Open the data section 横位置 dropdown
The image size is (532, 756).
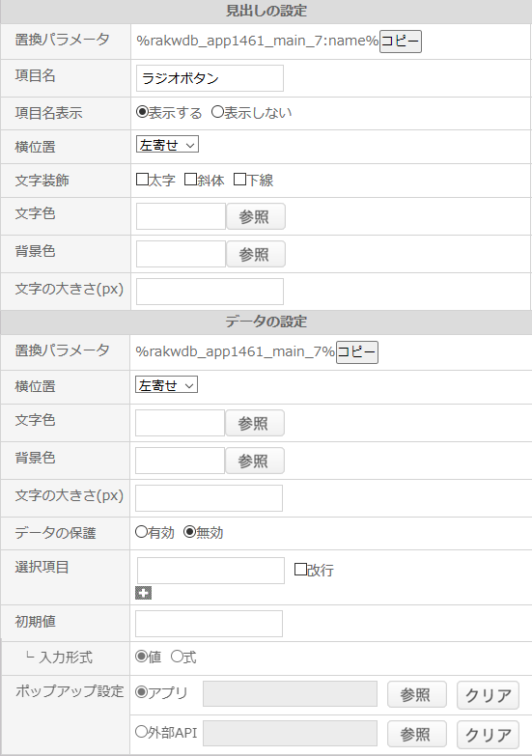[166, 384]
